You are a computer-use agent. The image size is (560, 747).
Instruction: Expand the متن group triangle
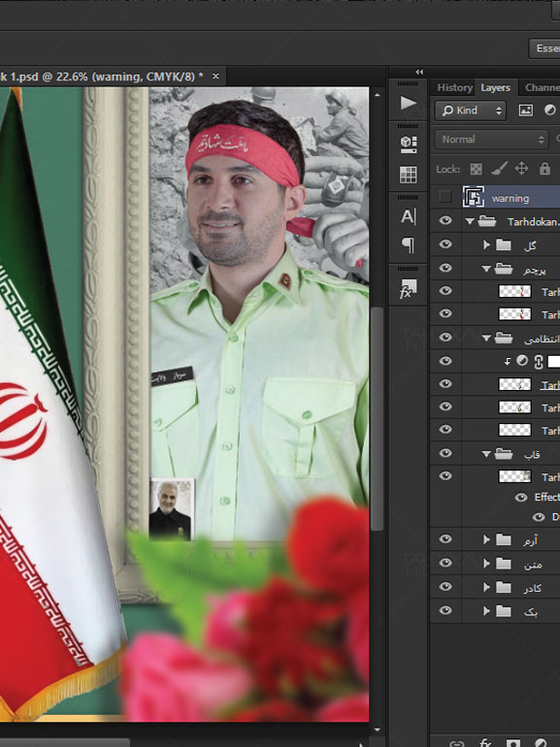(x=486, y=563)
